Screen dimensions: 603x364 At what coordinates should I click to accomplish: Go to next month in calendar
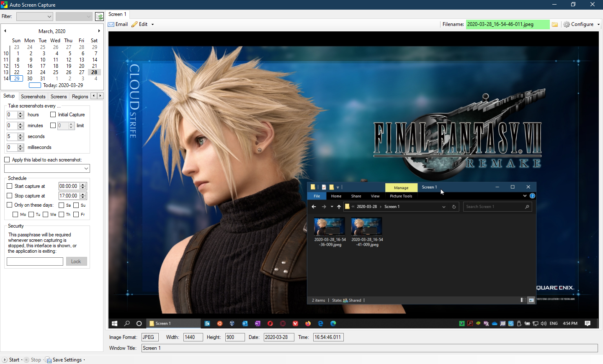coord(99,31)
